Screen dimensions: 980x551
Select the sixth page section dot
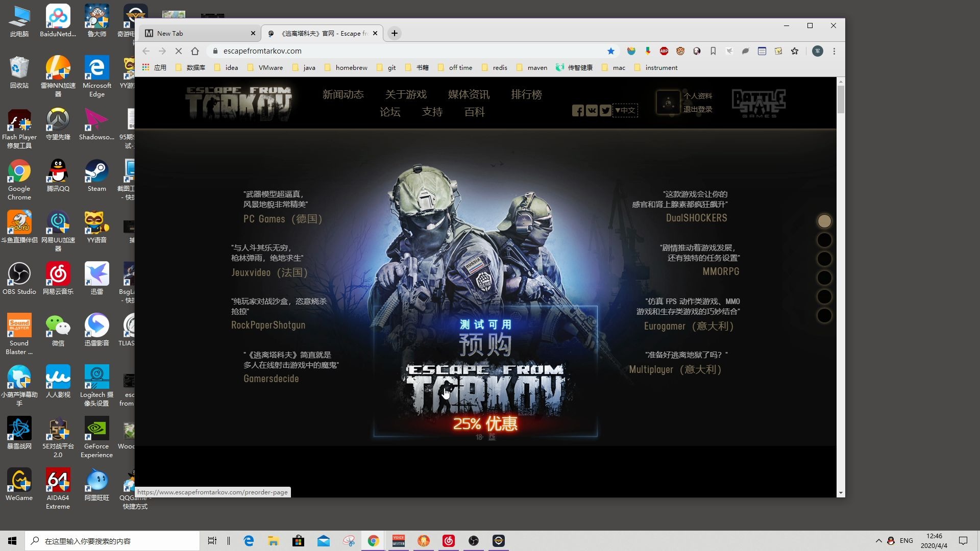point(824,315)
